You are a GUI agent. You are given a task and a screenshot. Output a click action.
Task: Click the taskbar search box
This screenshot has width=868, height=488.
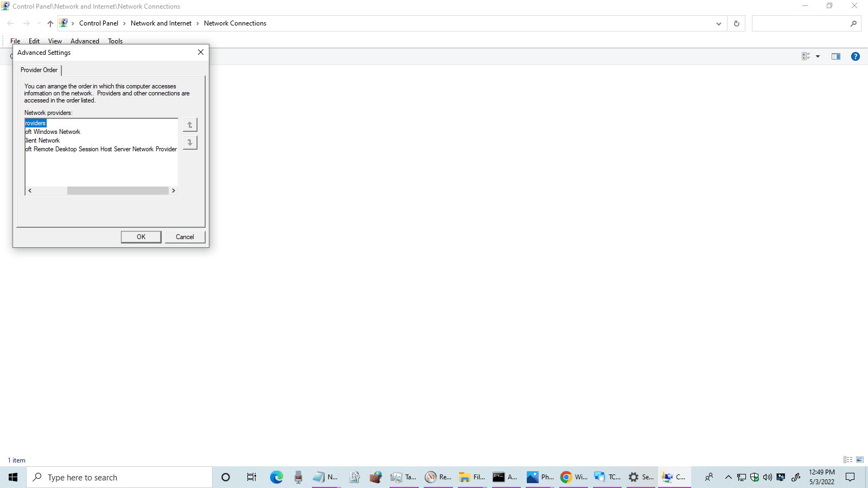[119, 477]
